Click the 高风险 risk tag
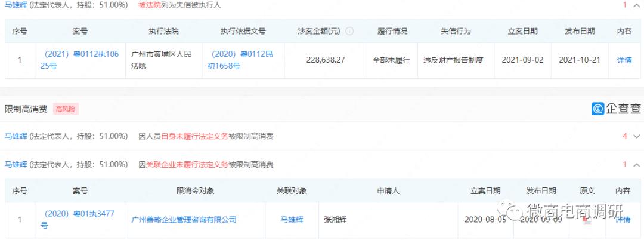Image resolution: width=644 pixels, height=240 pixels. point(66,109)
